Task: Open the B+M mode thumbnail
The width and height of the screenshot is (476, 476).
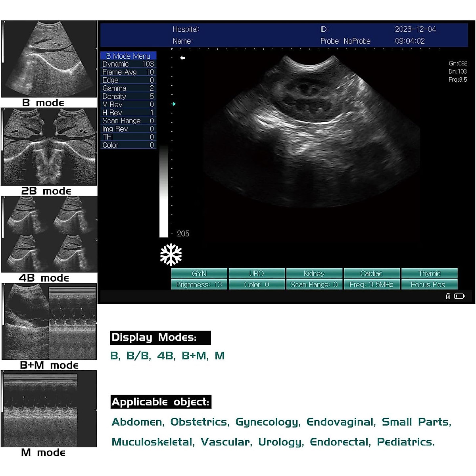Action: pos(49,321)
